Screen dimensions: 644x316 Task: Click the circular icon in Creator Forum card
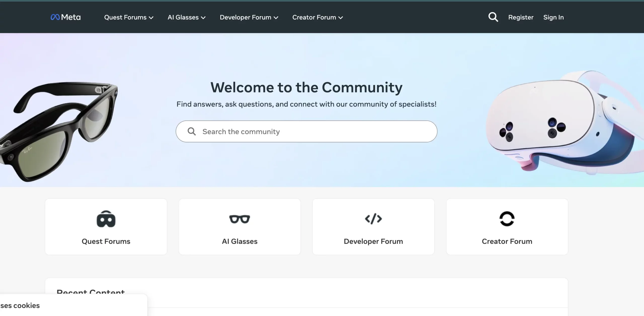point(507,219)
